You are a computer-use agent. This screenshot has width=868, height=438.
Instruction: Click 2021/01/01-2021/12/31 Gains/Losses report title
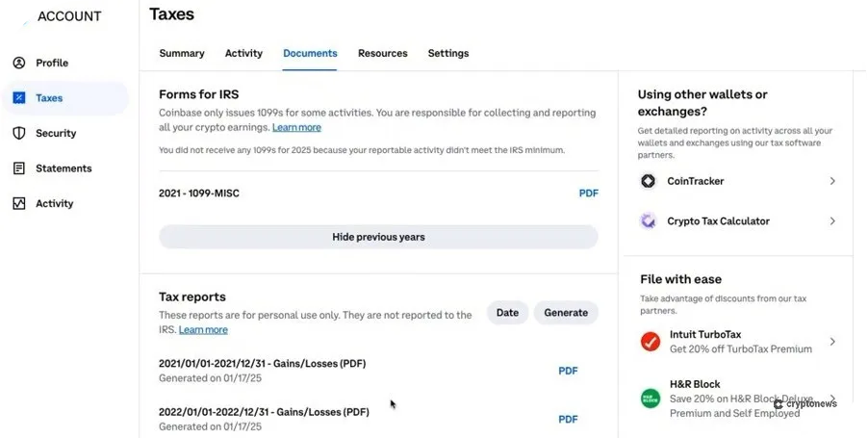click(263, 363)
